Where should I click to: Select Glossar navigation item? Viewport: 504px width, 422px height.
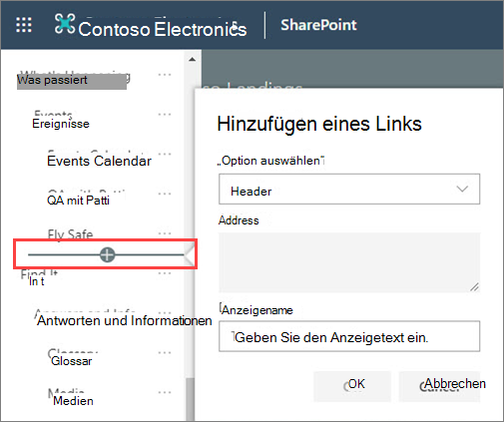click(72, 361)
